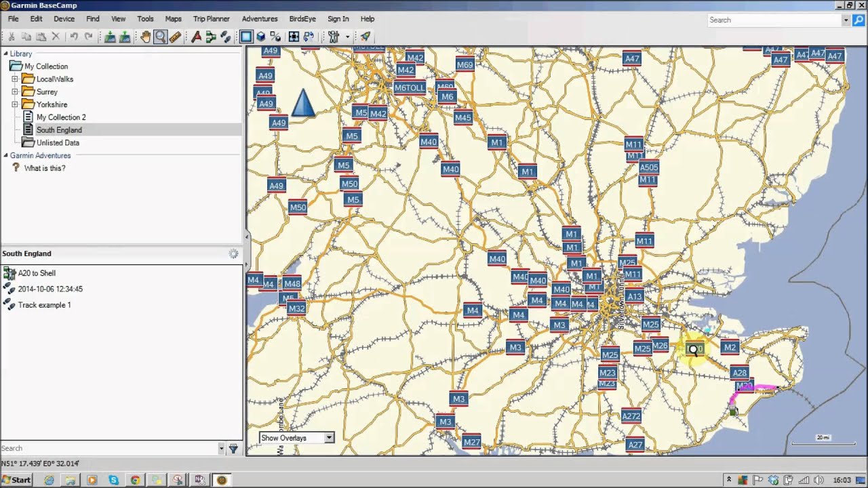Screen dimensions: 868x488
Task: Open the Tools menu
Action: [x=145, y=19]
